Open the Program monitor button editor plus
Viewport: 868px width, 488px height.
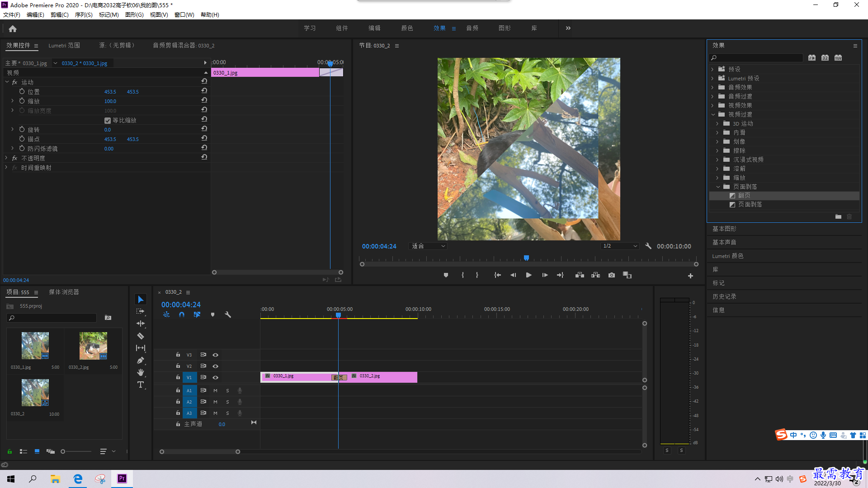[x=690, y=276]
